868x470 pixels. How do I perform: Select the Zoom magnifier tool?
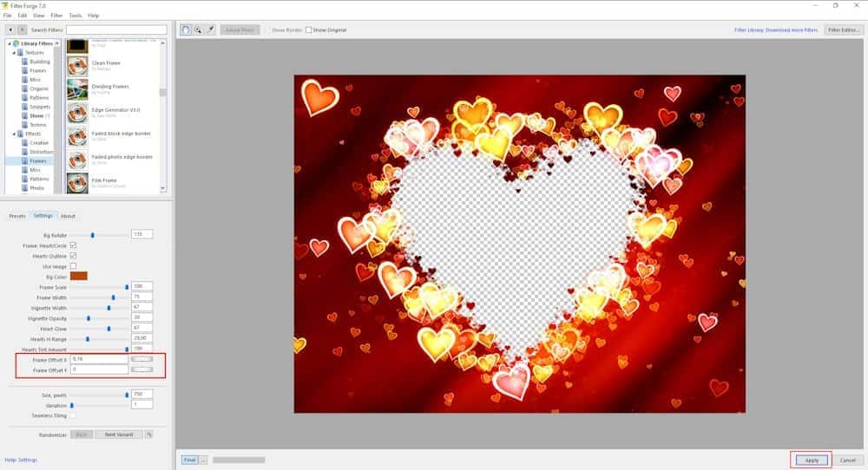pyautogui.click(x=198, y=29)
